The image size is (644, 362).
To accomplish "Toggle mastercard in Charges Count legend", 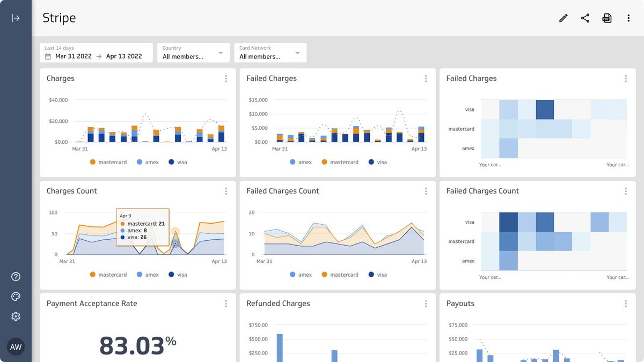I will click(x=108, y=275).
